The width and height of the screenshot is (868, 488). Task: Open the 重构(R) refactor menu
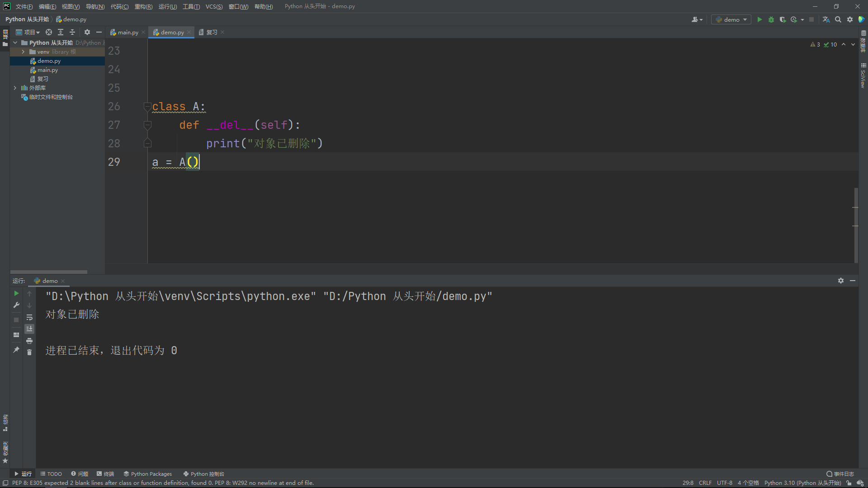[x=143, y=6]
